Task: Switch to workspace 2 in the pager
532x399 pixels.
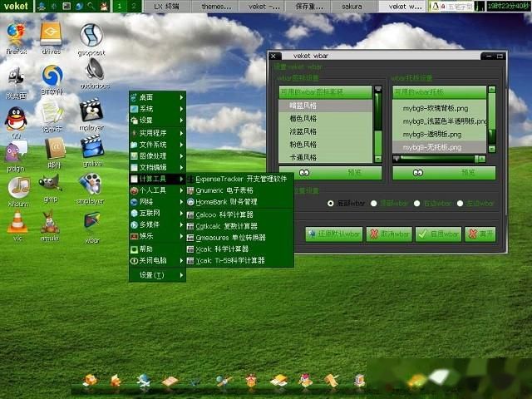Action: (134, 6)
